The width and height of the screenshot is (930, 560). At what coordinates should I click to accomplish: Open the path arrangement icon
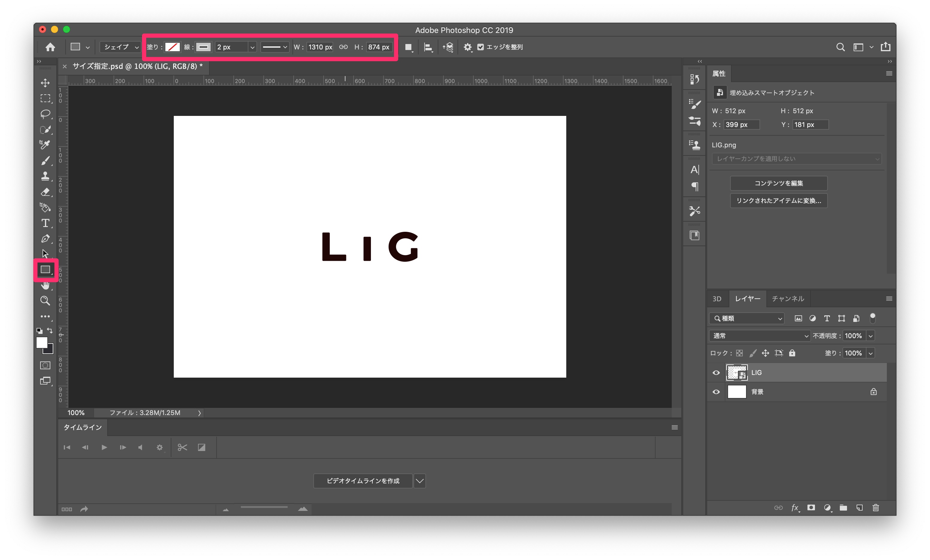point(448,47)
